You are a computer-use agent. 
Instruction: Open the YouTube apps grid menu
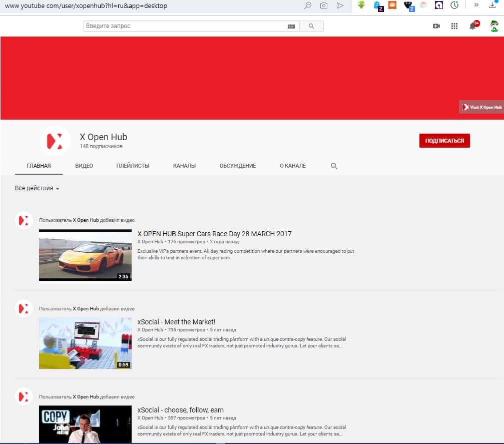[454, 26]
